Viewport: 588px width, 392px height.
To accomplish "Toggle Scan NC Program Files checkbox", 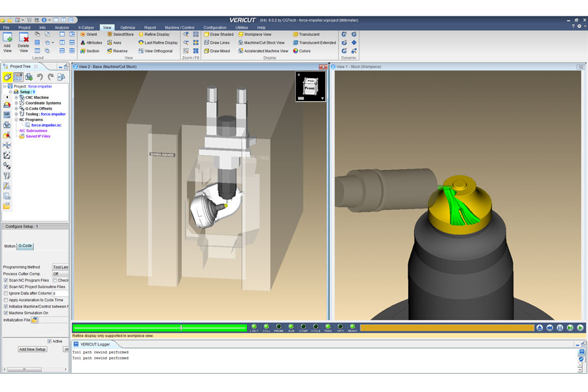I will [x=6, y=280].
